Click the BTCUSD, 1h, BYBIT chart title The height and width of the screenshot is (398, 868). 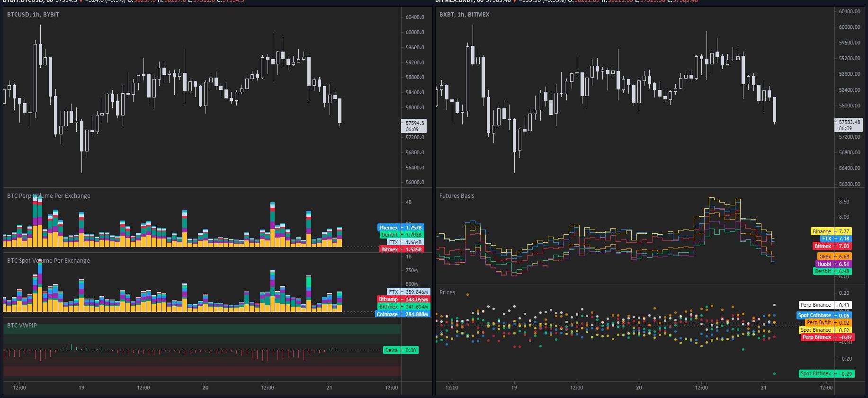[33, 15]
